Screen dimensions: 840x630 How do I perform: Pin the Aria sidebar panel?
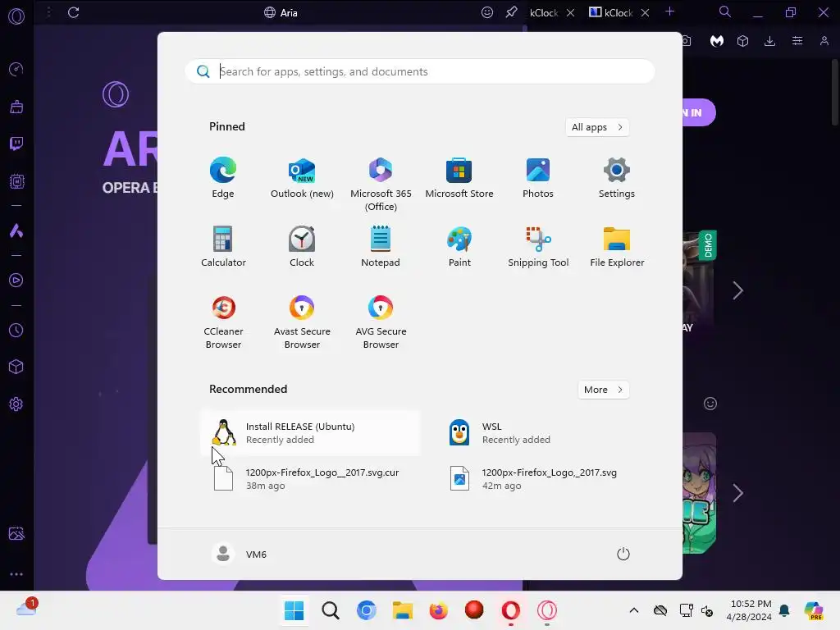pos(511,12)
